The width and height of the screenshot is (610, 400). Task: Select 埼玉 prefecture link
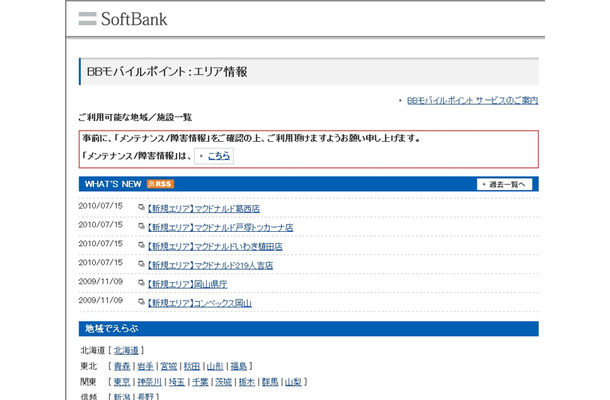pos(177,382)
